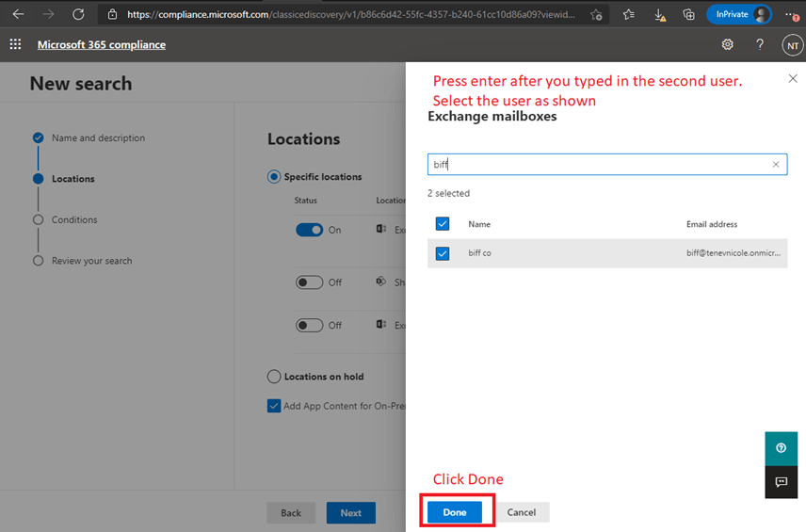Image resolution: width=806 pixels, height=532 pixels.
Task: Open the Collections icon in the toolbar
Action: (689, 14)
